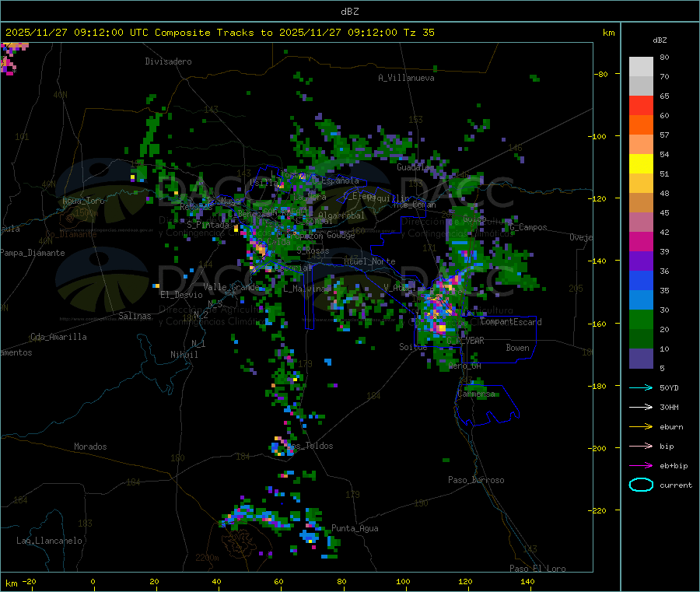Click the cyan current ellipse icon
700x592 pixels.
[641, 485]
